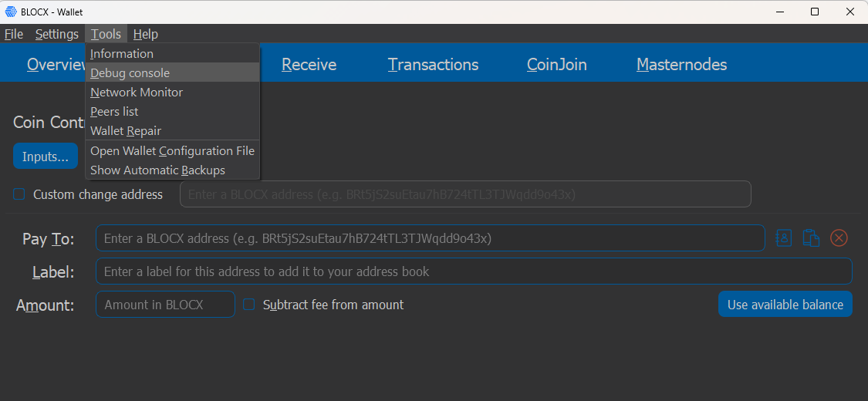Click the BLOCX logo in the title bar

[11, 12]
